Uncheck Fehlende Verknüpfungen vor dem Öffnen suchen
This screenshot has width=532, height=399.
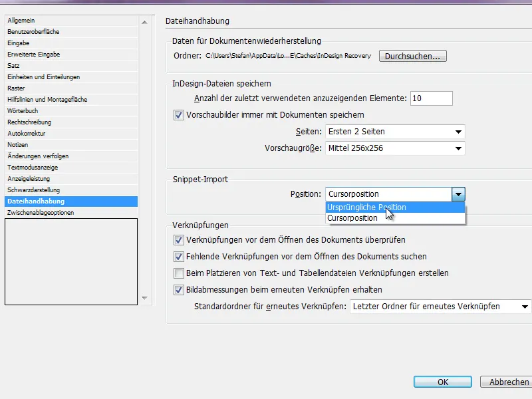pyautogui.click(x=179, y=257)
